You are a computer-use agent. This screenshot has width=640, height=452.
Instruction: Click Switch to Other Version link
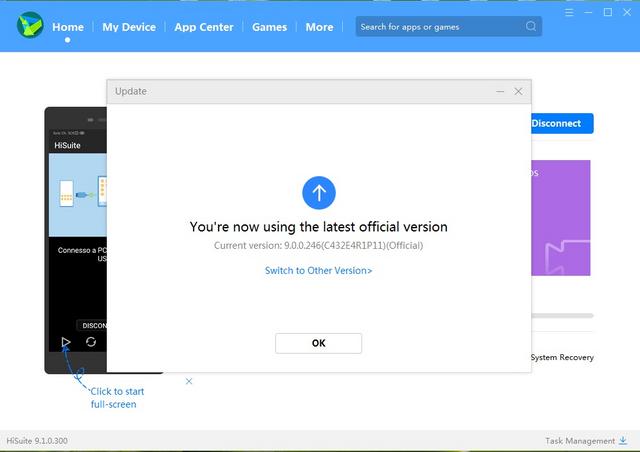point(318,270)
